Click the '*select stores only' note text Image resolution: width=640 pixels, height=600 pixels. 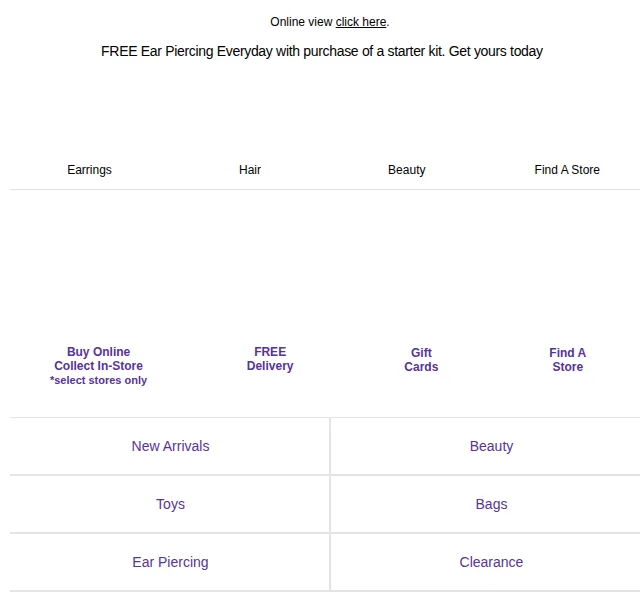(x=98, y=380)
